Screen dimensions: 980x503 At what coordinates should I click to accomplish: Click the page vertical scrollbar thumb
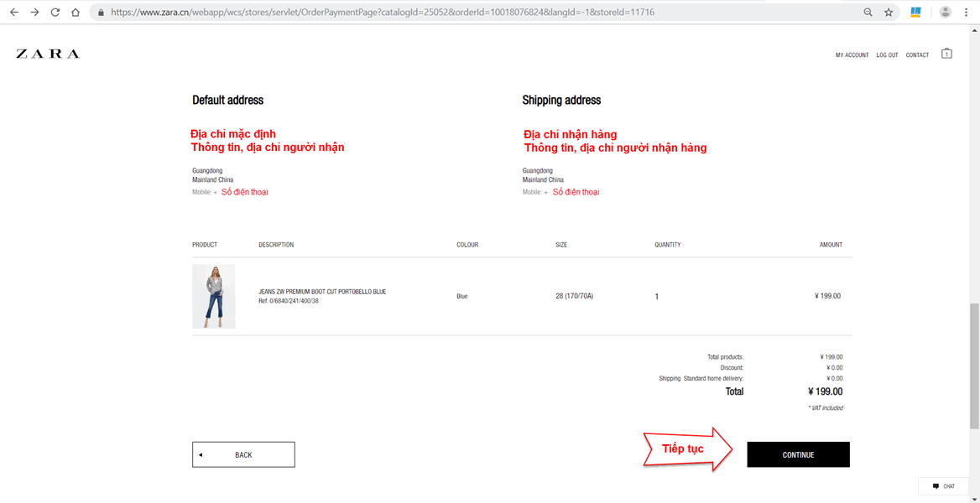pyautogui.click(x=974, y=366)
